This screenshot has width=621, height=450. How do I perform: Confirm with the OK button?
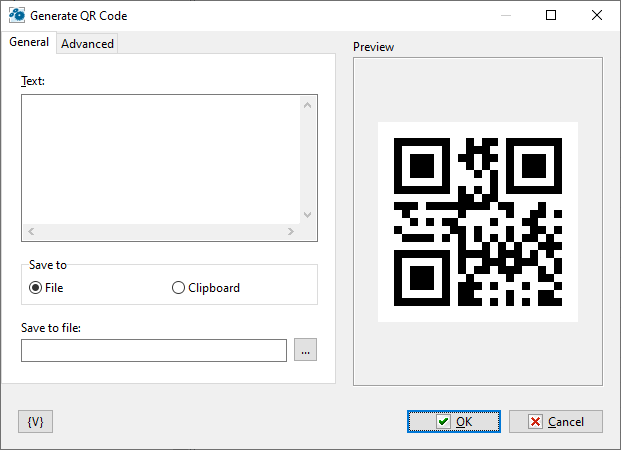pos(454,421)
